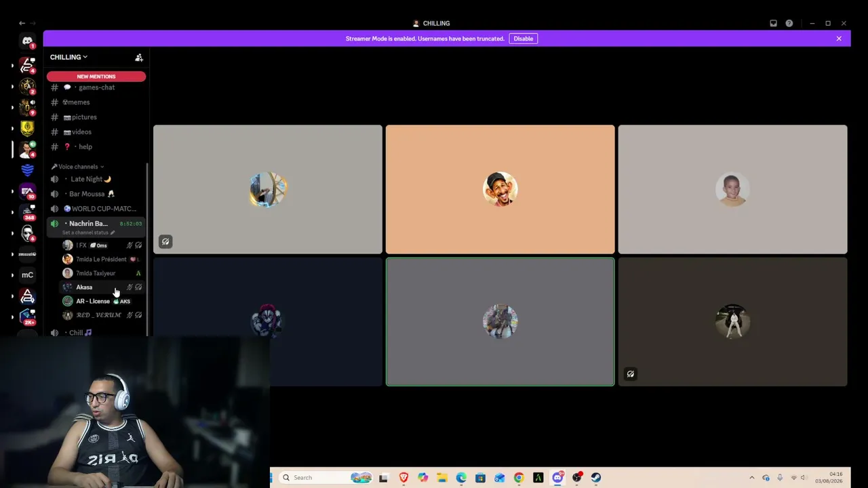Screen dimensions: 868x488
Task: Disable Streamer Mode via banner button
Action: point(524,39)
